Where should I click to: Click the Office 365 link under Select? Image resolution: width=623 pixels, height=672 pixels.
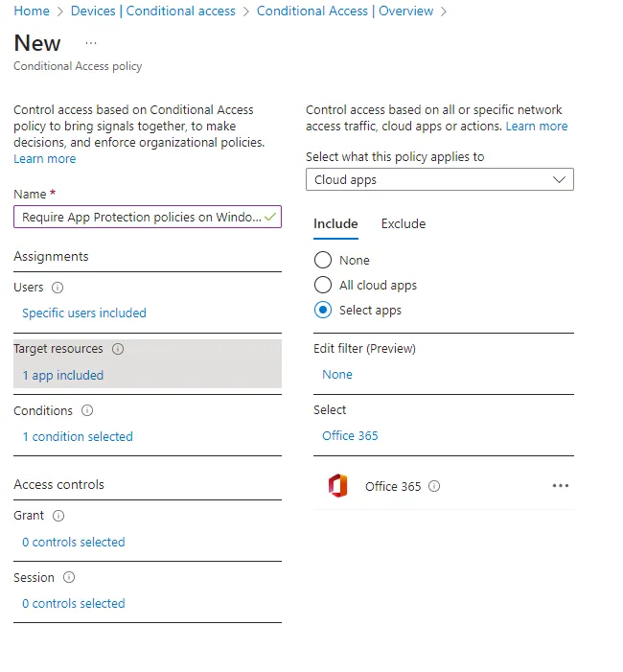[350, 436]
